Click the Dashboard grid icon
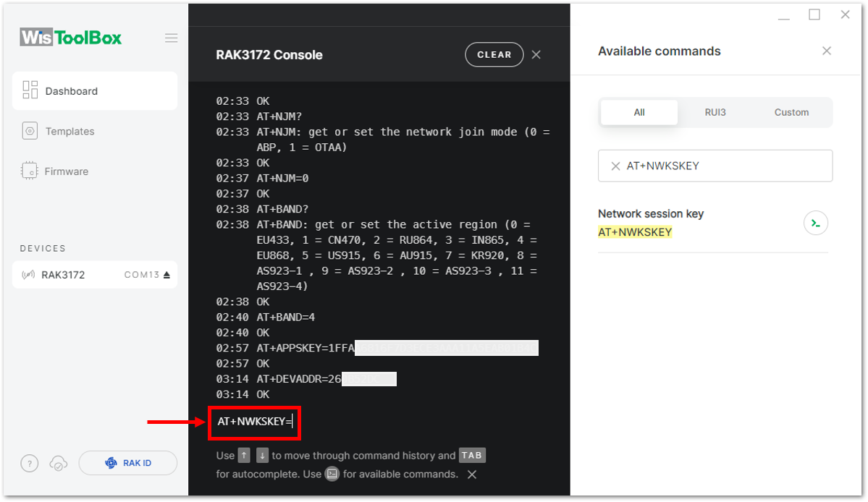The image size is (868, 502). coord(30,90)
